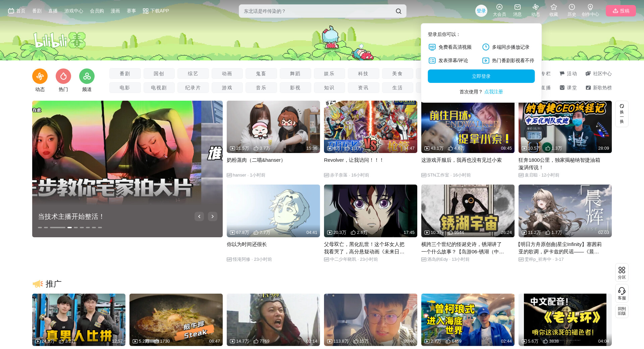Go to previous carousel slide
The width and height of the screenshot is (644, 349).
tap(199, 216)
